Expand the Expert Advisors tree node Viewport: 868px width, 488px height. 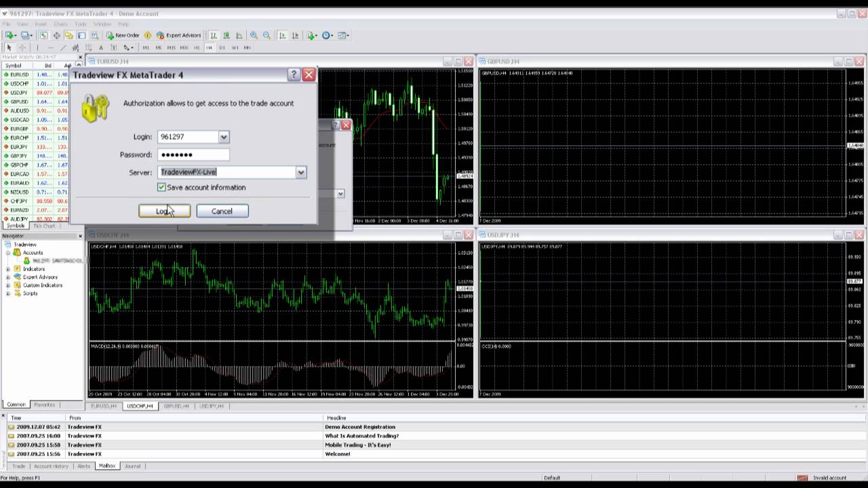[x=8, y=277]
